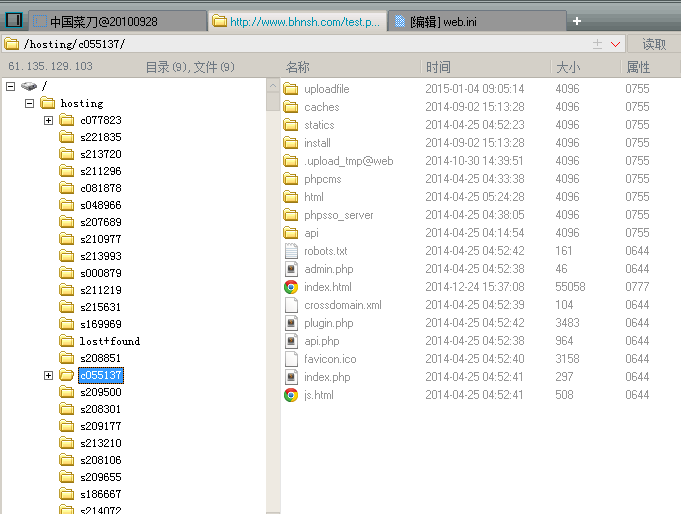Screen dimensions: 681x514
Task: Click the plugin.php file icon
Action: (291, 323)
